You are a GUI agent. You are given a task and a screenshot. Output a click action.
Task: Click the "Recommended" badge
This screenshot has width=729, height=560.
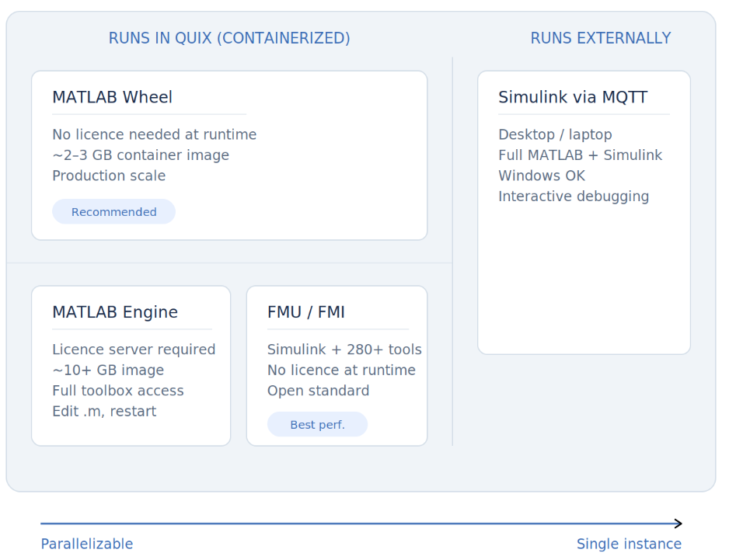click(114, 212)
